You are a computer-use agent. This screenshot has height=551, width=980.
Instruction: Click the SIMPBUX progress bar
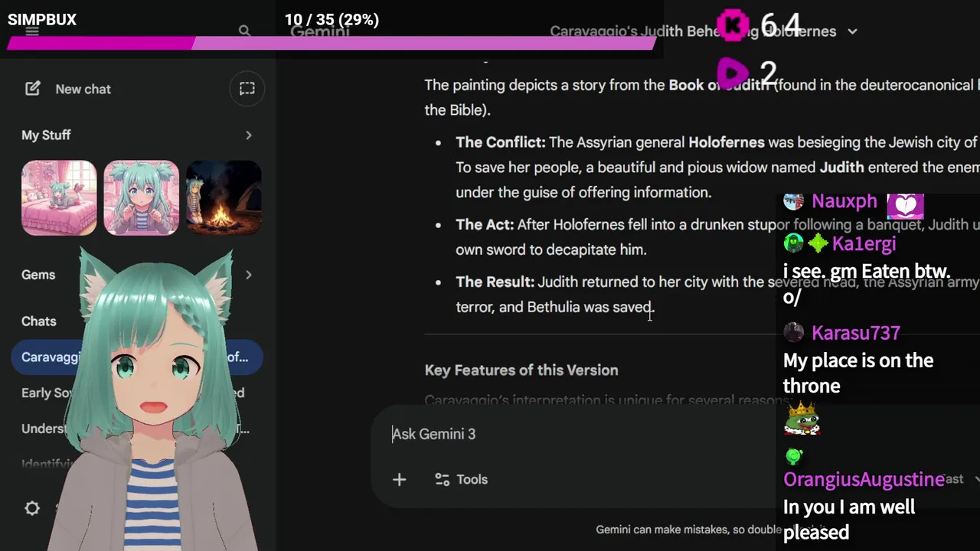(x=332, y=43)
